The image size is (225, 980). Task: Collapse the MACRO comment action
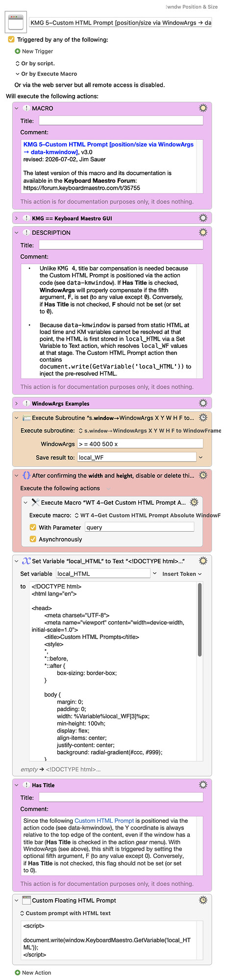tap(17, 108)
